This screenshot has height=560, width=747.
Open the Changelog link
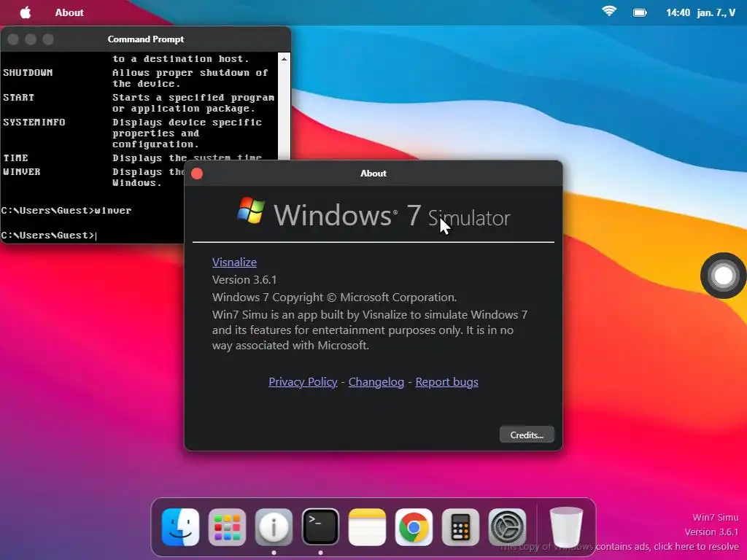376,382
